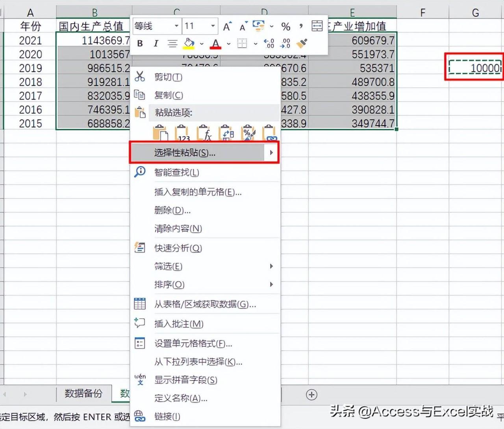
Task: Expand the borders dropdown arrow
Action: pos(255,44)
